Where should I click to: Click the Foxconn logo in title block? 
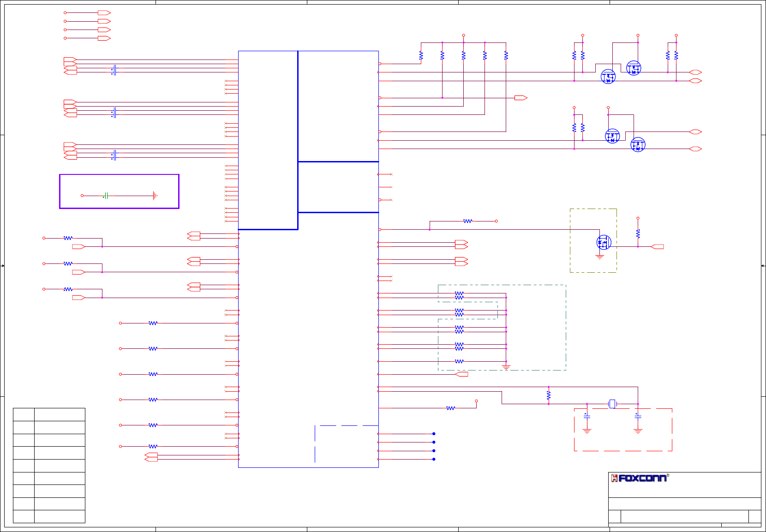640,478
